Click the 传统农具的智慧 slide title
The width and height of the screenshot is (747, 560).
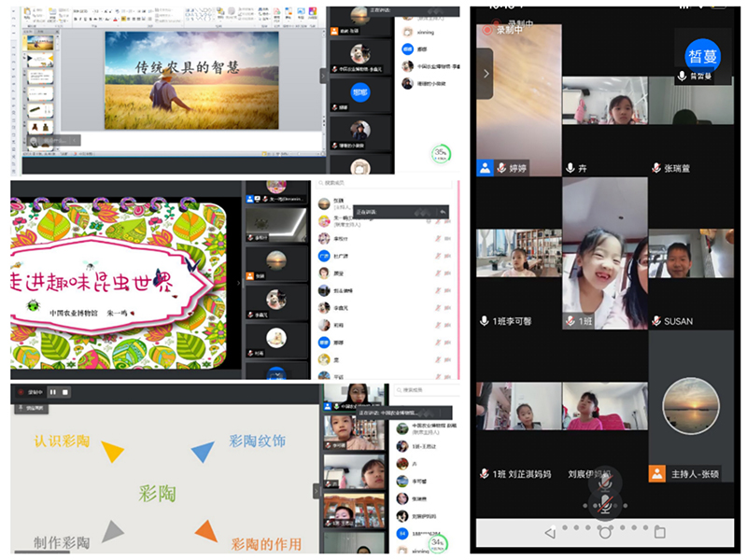[x=187, y=67]
